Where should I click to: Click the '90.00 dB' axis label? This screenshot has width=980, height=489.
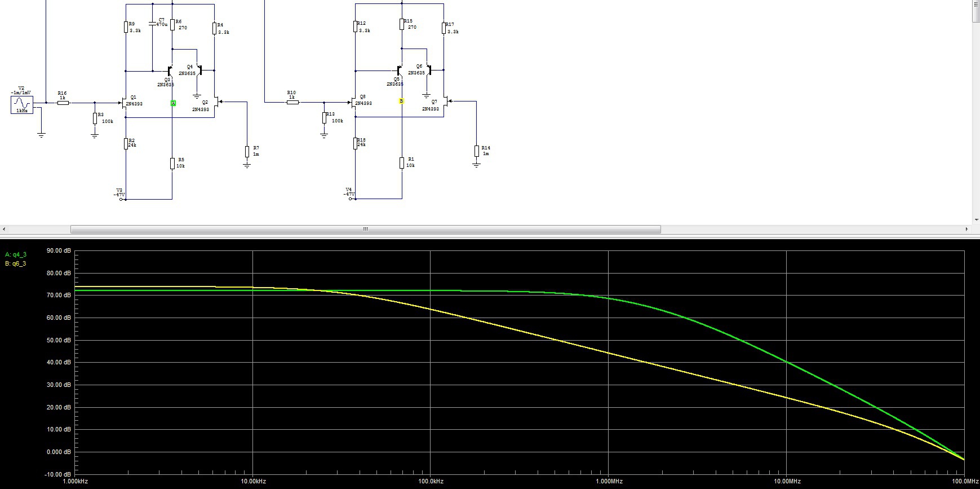point(59,250)
